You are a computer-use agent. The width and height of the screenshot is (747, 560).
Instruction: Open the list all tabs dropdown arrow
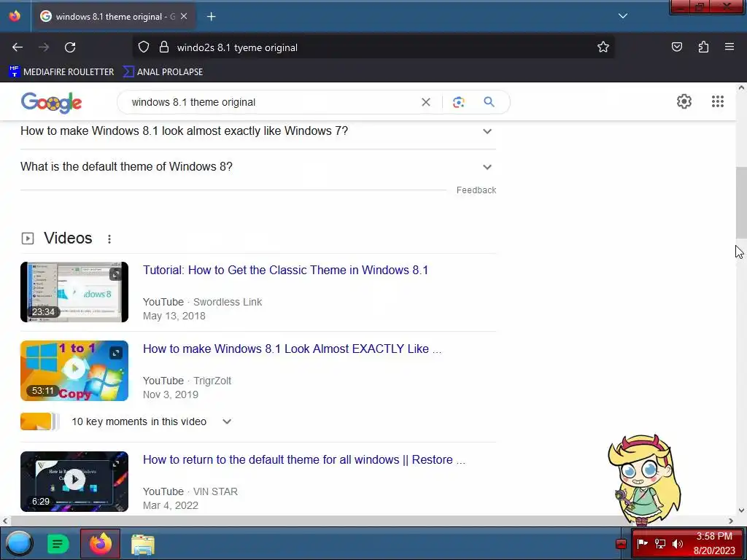tap(623, 16)
